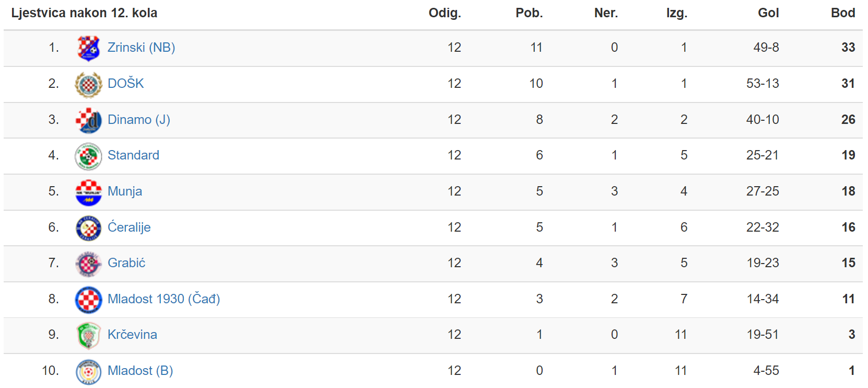The width and height of the screenshot is (868, 388).
Task: Click the DOŠK club crest icon
Action: coord(88,84)
